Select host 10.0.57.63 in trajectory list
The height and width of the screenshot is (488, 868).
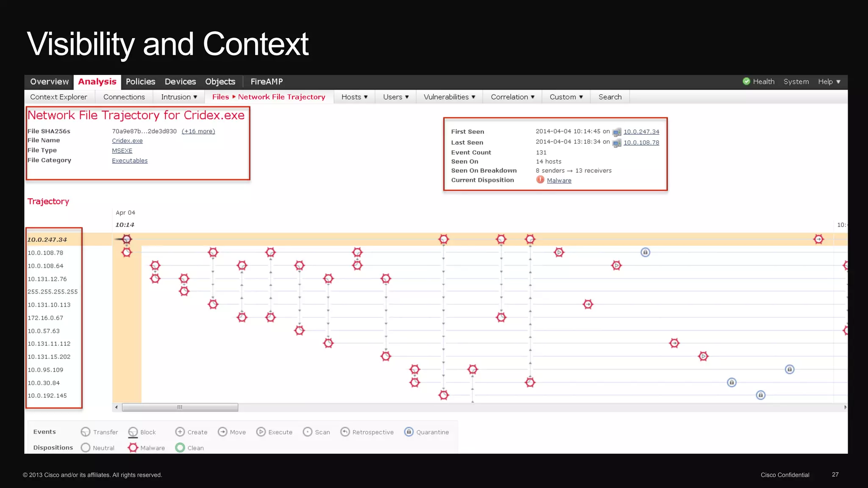44,331
